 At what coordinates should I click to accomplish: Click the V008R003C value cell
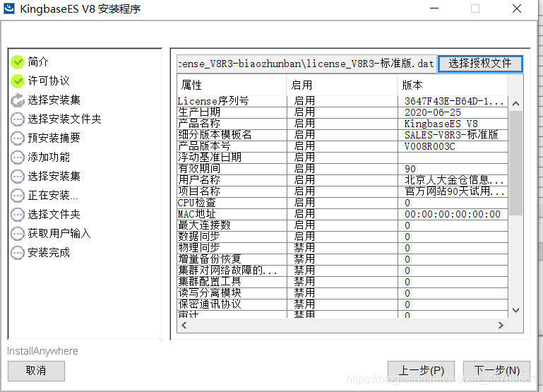(453, 146)
